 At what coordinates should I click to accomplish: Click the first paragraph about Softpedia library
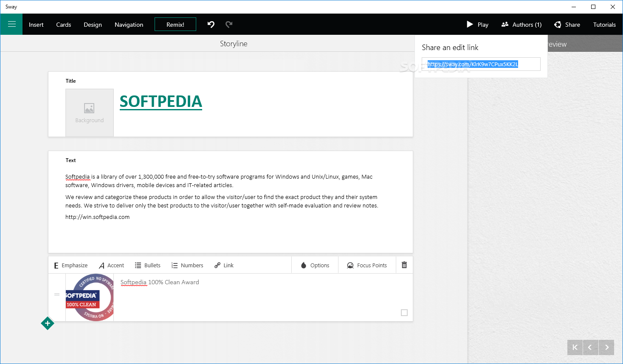[x=219, y=181]
